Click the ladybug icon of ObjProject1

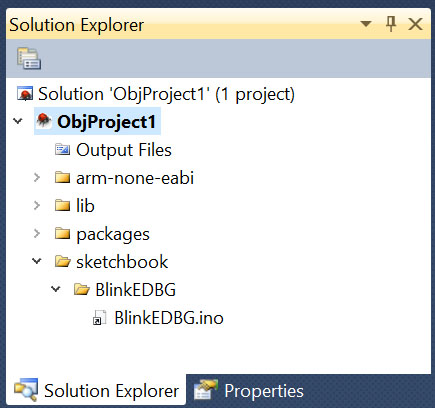tap(44, 121)
